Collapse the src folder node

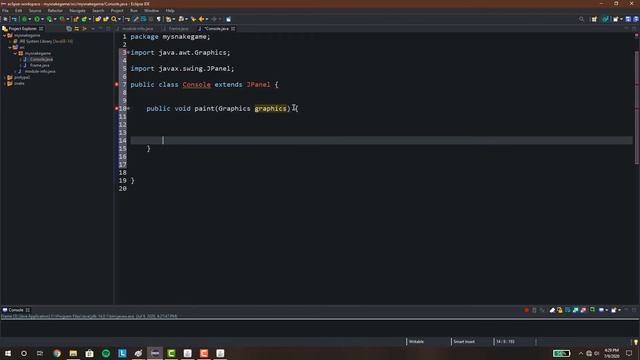pos(10,47)
